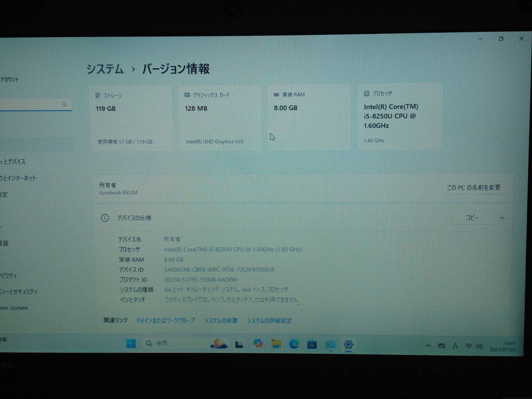Select the product ID 00330-51795-13008-AAOEM
The image size is (532, 399).
click(201, 280)
